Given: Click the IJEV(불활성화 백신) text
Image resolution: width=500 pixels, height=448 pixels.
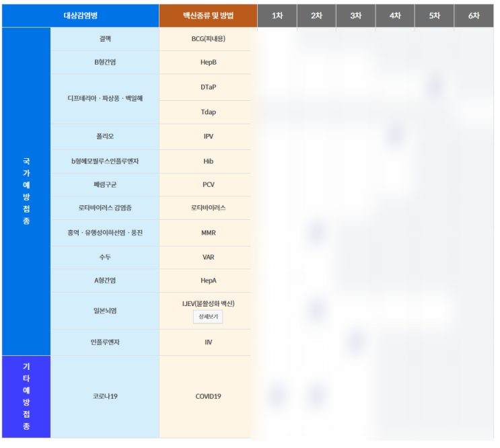Looking at the screenshot, I should pyautogui.click(x=208, y=303).
